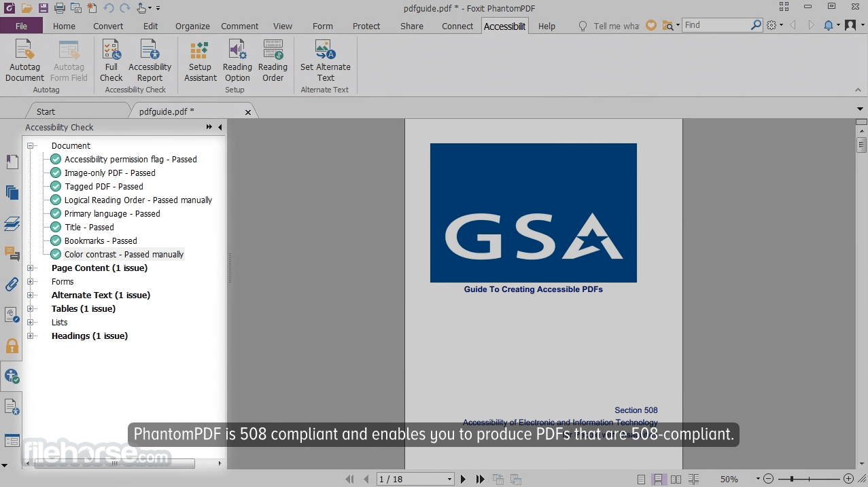Viewport: 868px width, 487px height.
Task: Switch to the Home ribbon tab
Action: point(64,26)
